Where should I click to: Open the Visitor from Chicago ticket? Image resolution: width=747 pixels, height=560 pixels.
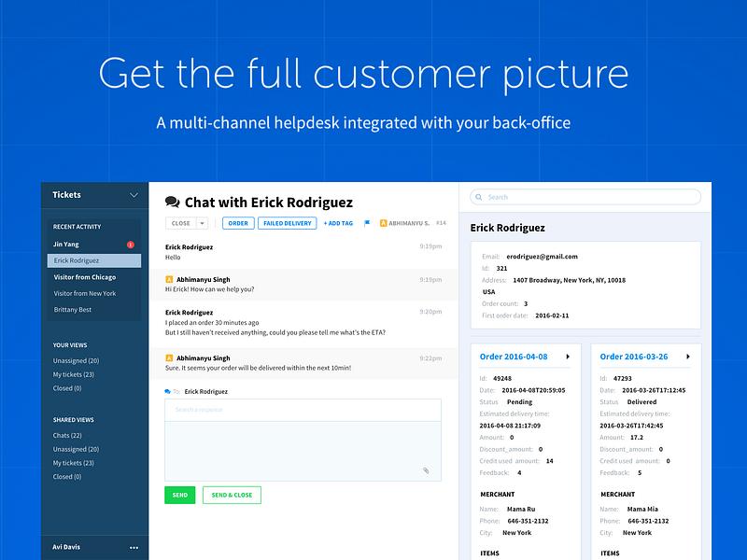click(x=85, y=277)
